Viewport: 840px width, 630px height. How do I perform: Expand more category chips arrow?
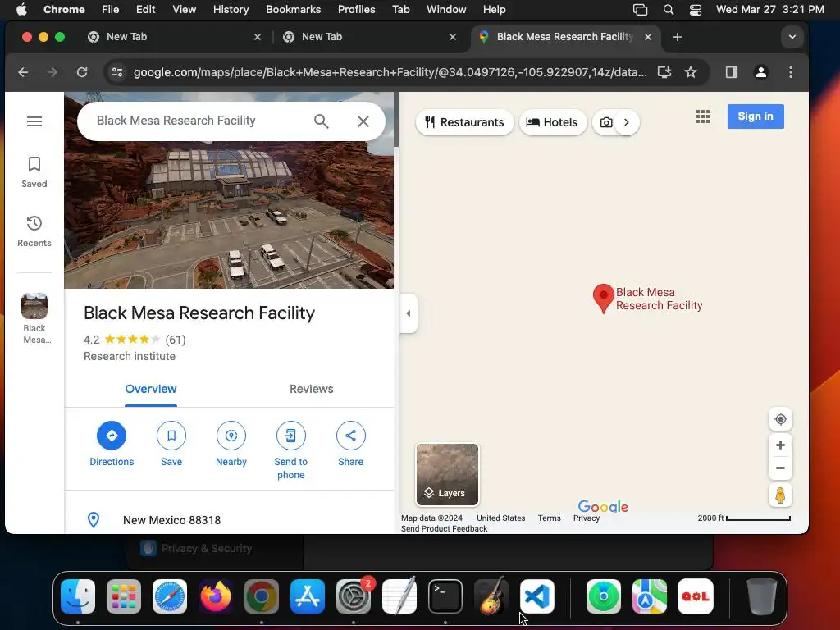[626, 122]
